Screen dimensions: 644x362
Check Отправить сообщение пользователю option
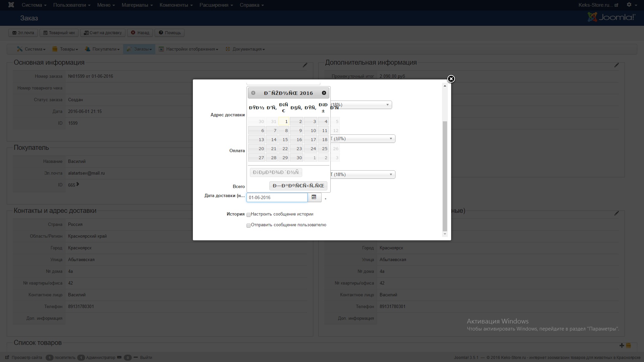[249, 226]
